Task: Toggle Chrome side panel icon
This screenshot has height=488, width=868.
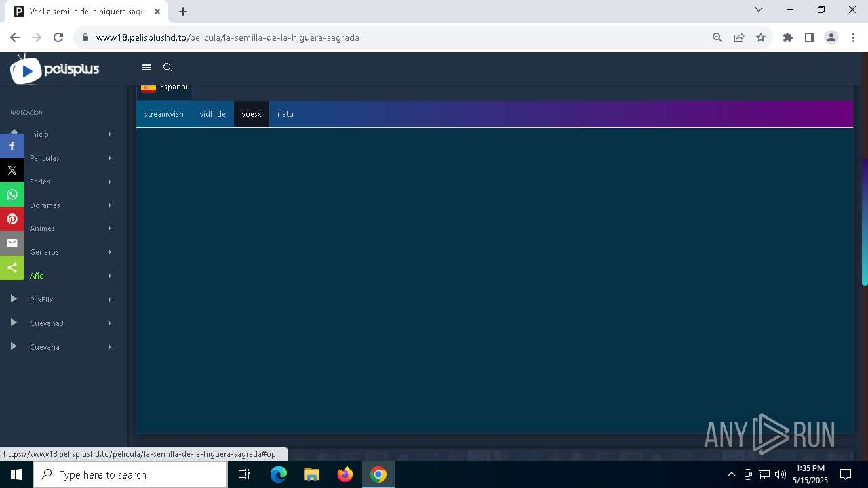Action: (810, 37)
